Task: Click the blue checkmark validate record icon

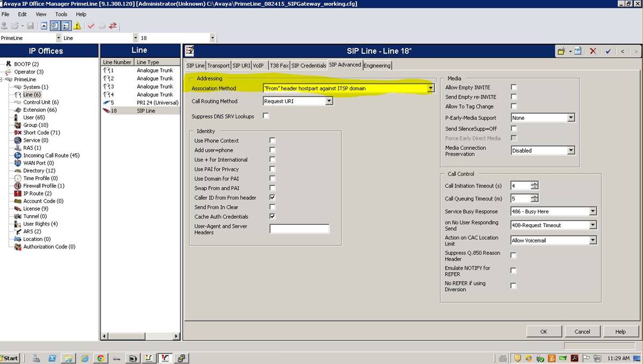Action: tap(608, 51)
